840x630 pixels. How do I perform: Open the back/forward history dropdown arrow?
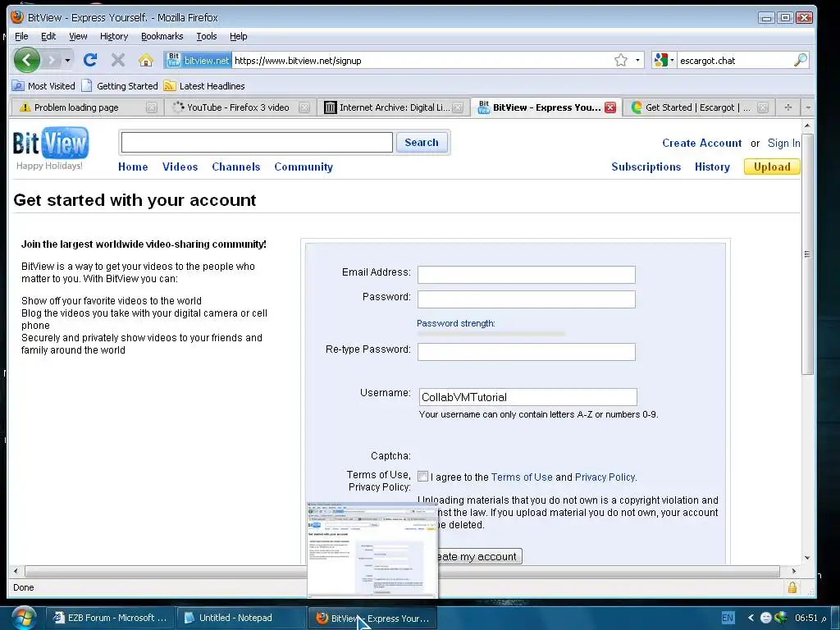pyautogui.click(x=67, y=60)
